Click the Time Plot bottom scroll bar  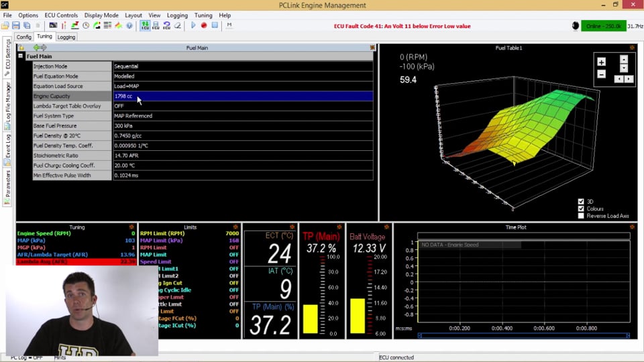pyautogui.click(x=524, y=336)
